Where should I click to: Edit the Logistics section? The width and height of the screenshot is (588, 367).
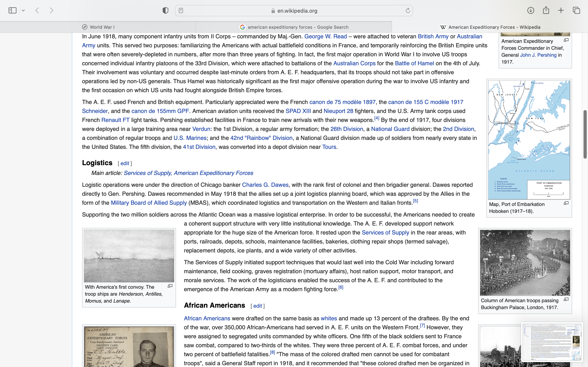click(x=125, y=163)
